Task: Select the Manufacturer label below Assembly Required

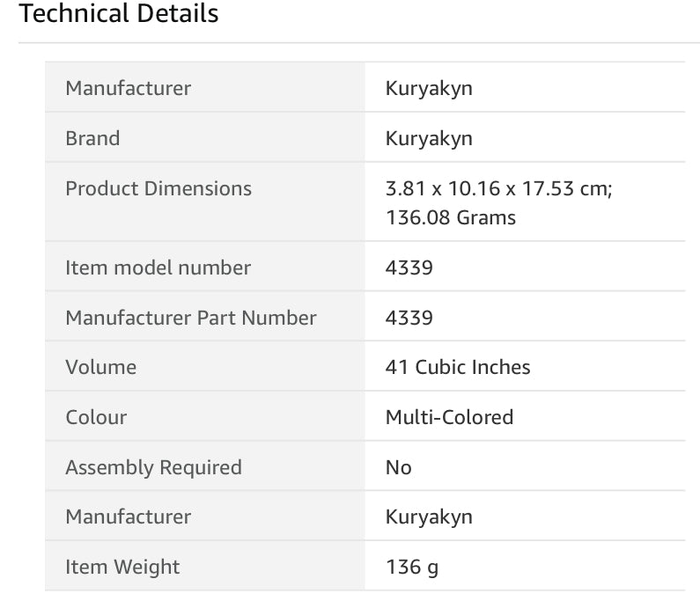Action: [x=128, y=517]
